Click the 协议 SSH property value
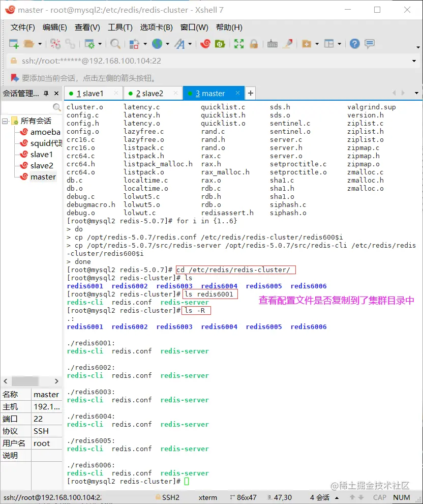 (46, 431)
